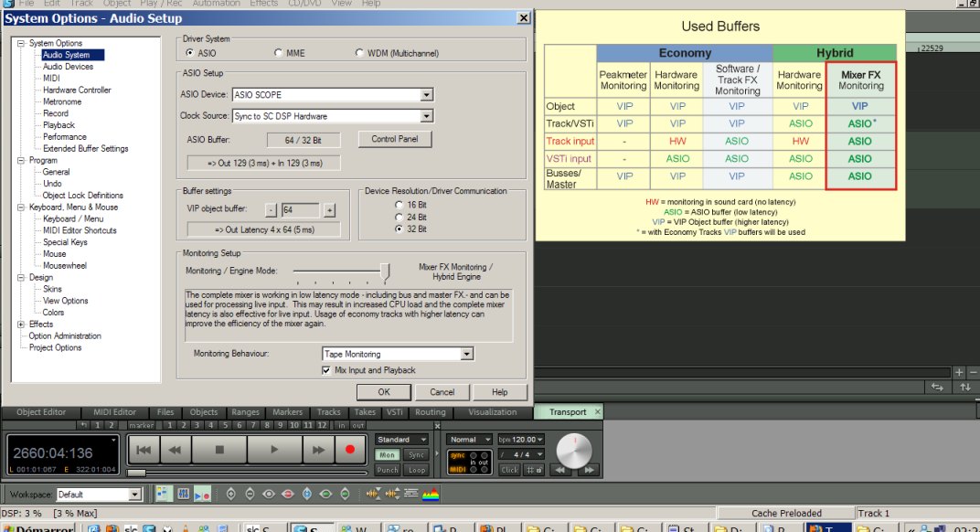Click the scrub wheel right arrow button

click(x=589, y=470)
